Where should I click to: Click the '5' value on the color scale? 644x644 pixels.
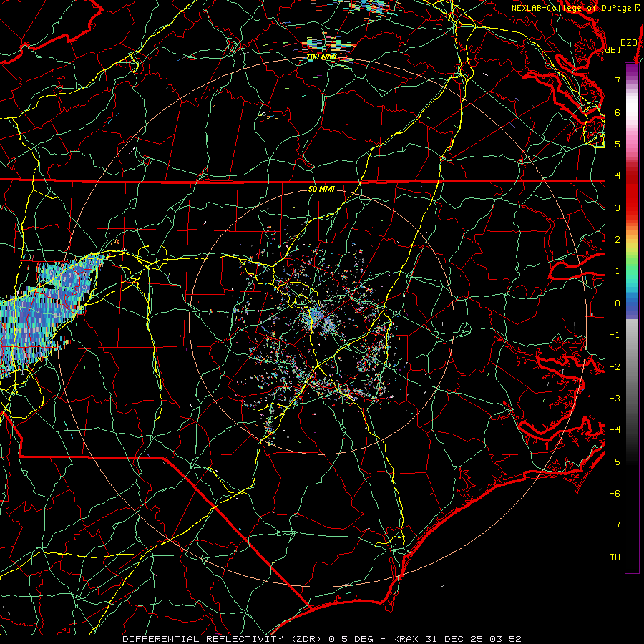pyautogui.click(x=618, y=144)
